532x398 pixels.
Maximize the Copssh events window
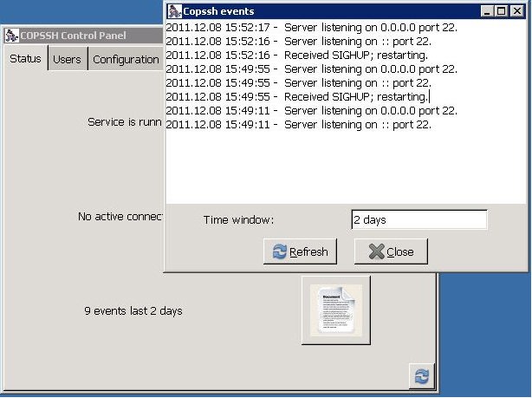coord(501,11)
